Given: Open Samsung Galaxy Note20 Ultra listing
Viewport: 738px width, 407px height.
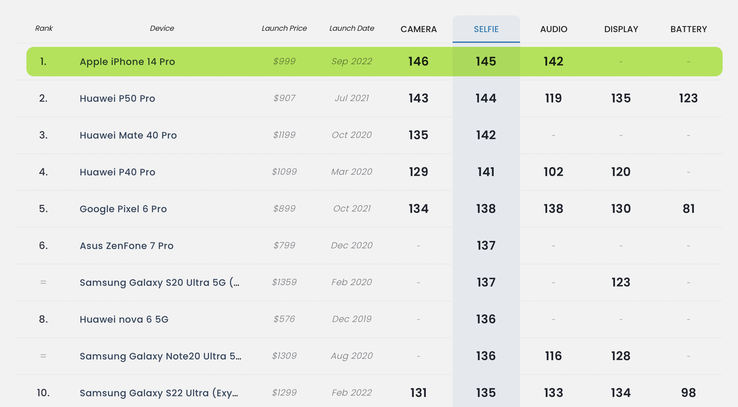Looking at the screenshot, I should (x=160, y=357).
